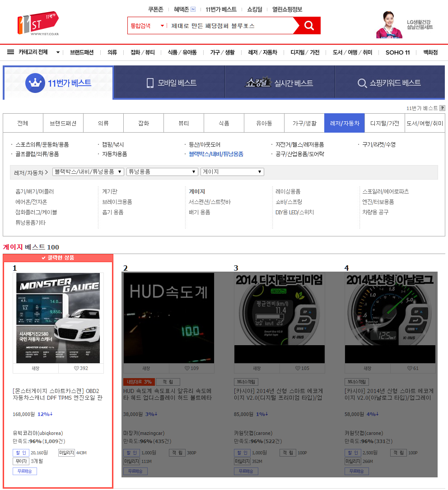The image size is (448, 490).
Task: Click the 새창 button under HUD 속도계
Action: pyautogui.click(x=146, y=368)
